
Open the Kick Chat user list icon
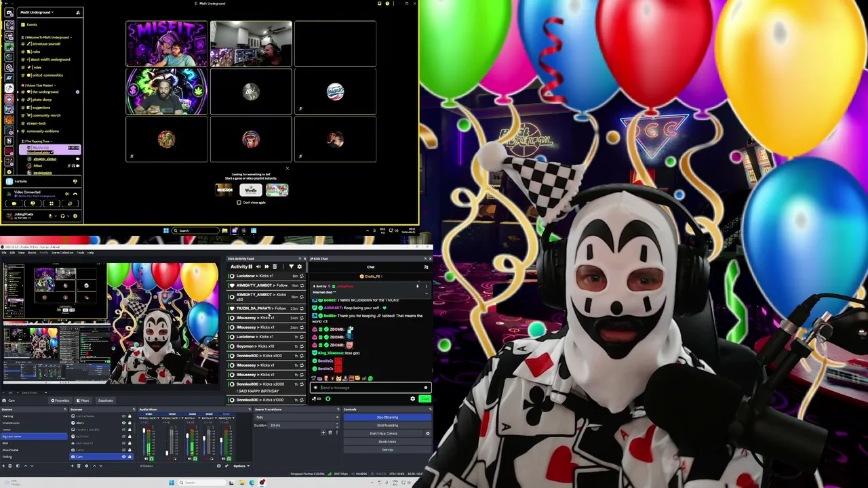[x=426, y=267]
